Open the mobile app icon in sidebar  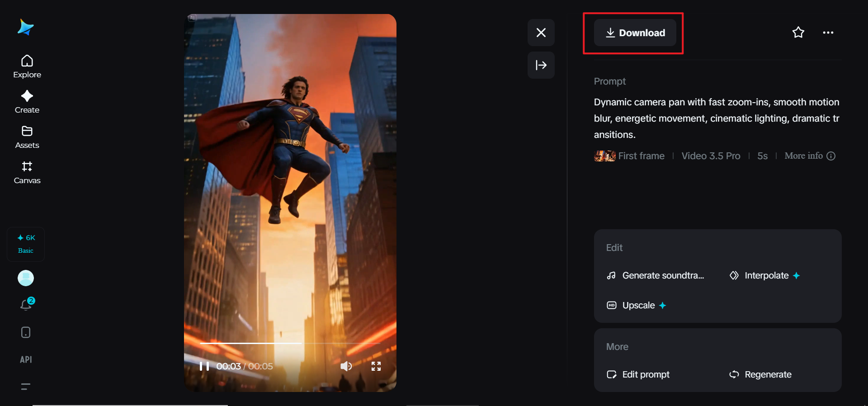pos(26,332)
